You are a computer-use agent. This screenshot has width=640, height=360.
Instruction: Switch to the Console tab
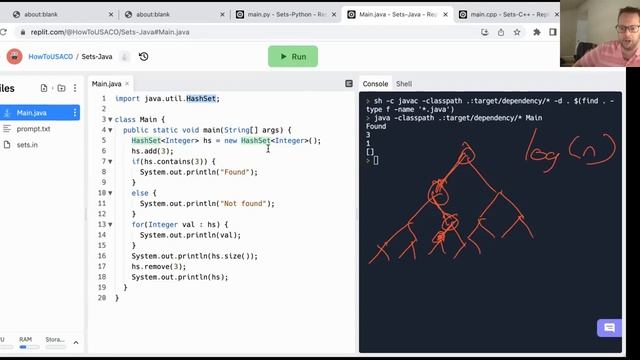pyautogui.click(x=375, y=84)
